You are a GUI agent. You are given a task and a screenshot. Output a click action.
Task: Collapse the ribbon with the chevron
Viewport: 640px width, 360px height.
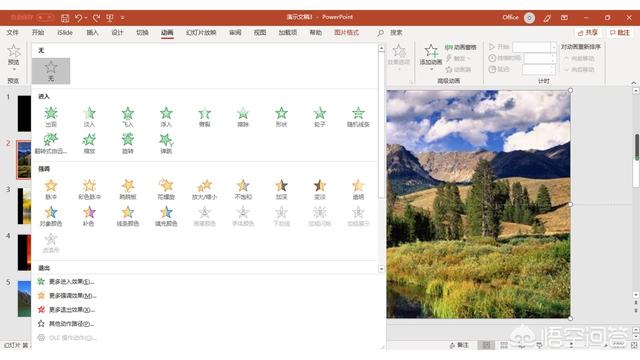point(633,83)
